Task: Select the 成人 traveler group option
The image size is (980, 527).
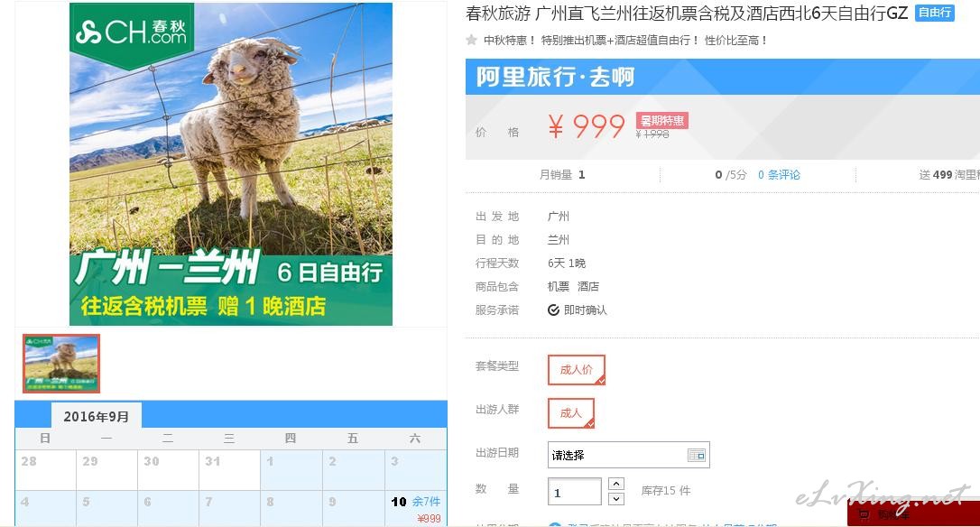Action: (570, 412)
